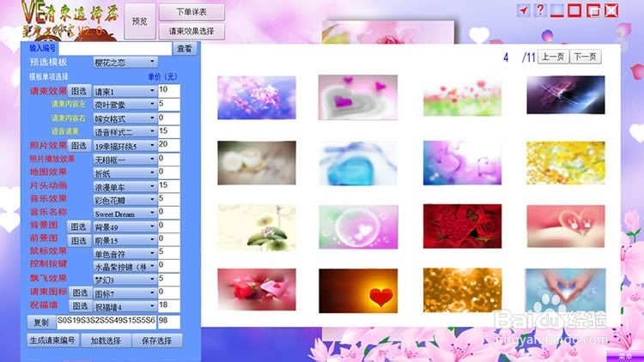Open the 单色音符 mouse effect dropdown
This screenshot has width=644, height=362.
point(125,254)
